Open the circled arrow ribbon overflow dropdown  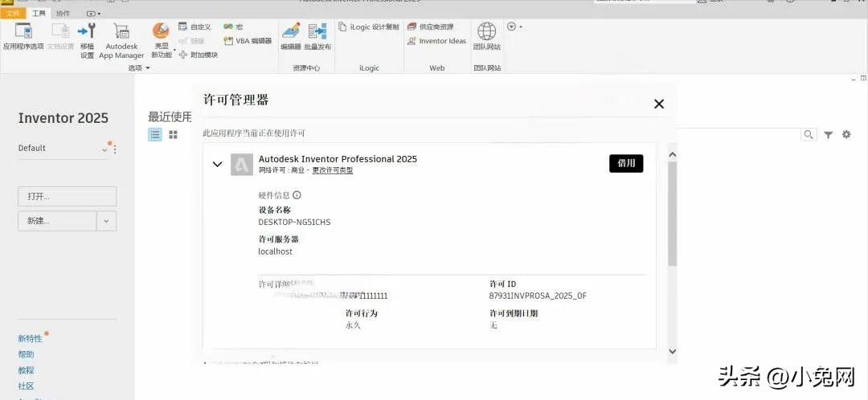515,27
